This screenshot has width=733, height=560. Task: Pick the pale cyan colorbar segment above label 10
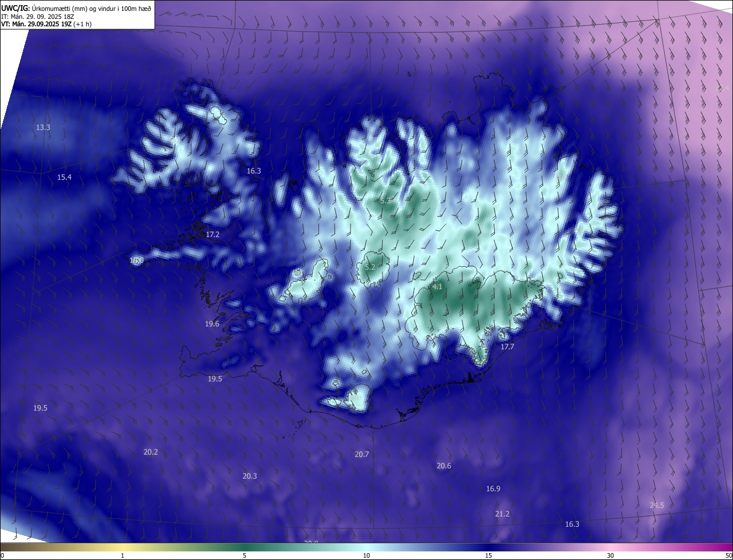(x=366, y=547)
